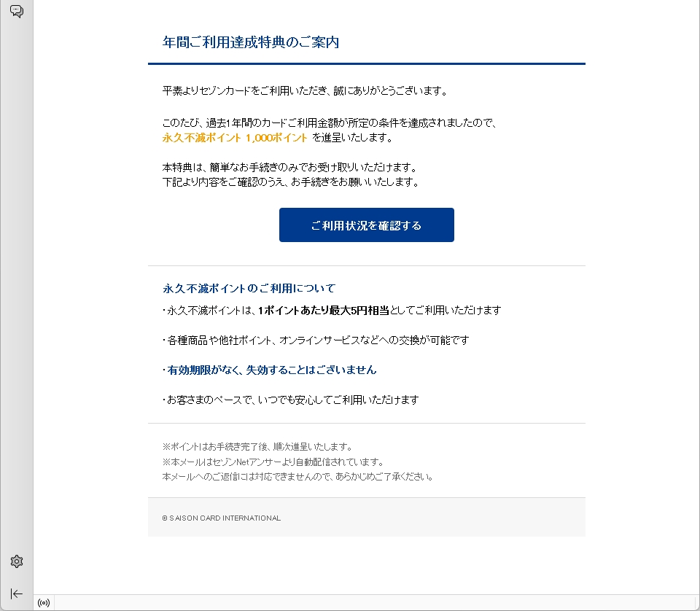This screenshot has height=611, width=700.
Task: Open the chat bubbles icon in sidebar
Action: 16,11
